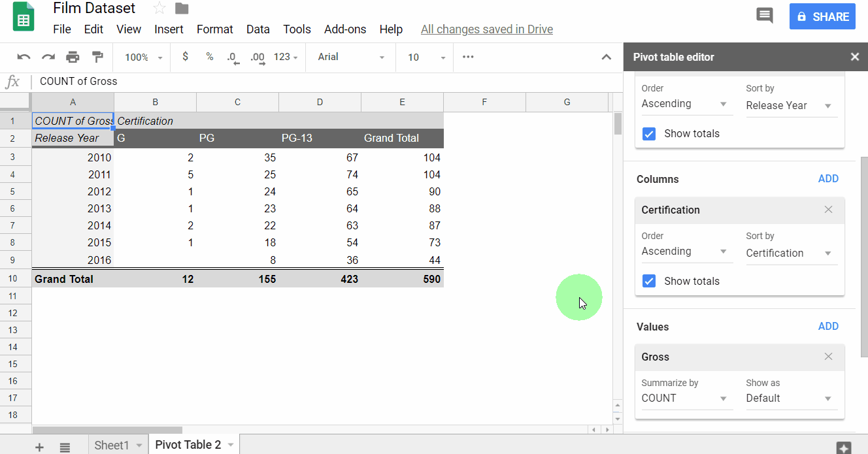Click the vertical sheet scrollbar thumb
The height and width of the screenshot is (454, 868).
[x=618, y=123]
